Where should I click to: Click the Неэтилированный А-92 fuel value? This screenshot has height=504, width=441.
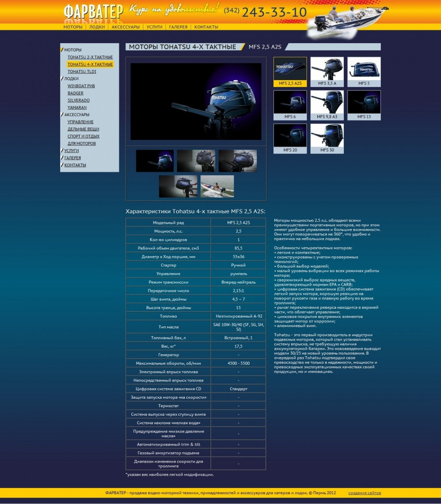(x=238, y=316)
